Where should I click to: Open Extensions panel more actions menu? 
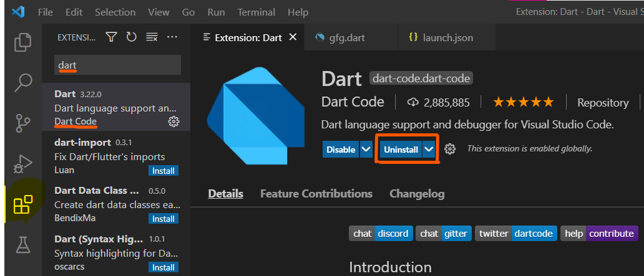[172, 37]
